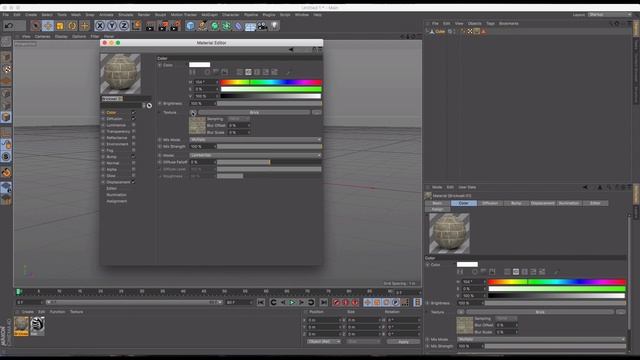The image size is (640, 360).
Task: Click texture browse ellipsis button in Material Editor
Action: click(x=316, y=112)
